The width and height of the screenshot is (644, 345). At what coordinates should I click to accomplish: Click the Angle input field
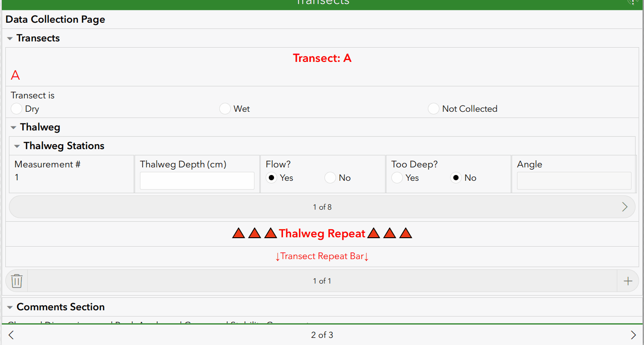[574, 180]
